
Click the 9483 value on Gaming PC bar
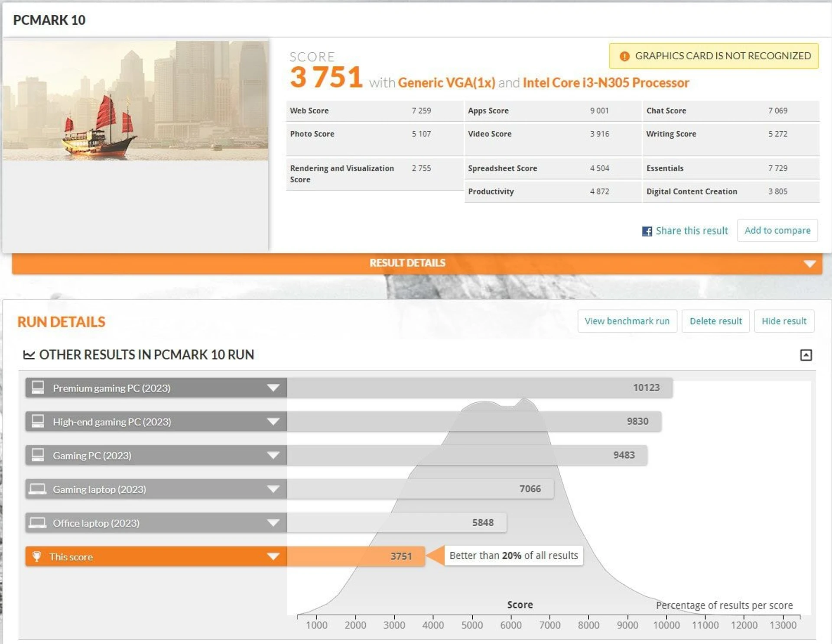click(624, 455)
